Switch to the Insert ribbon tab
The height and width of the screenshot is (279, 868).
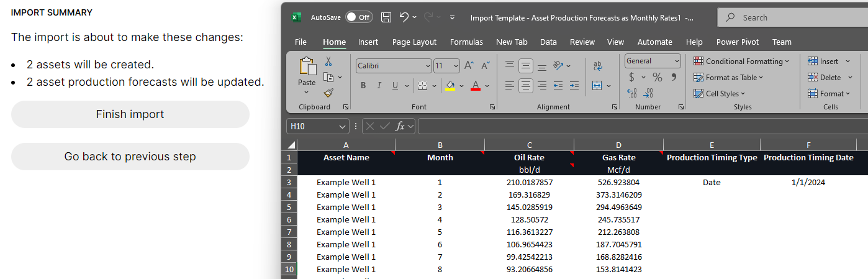(368, 42)
